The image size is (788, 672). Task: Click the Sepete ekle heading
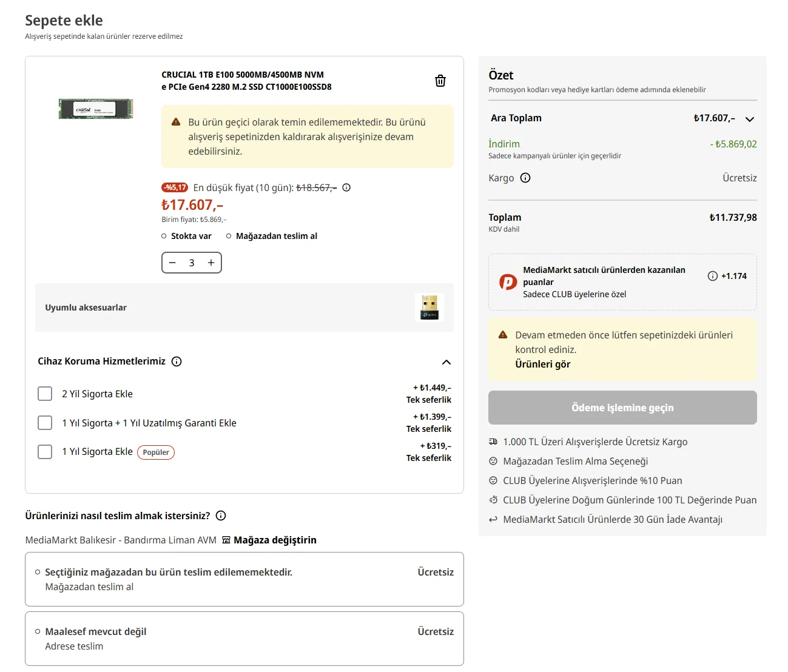(x=64, y=20)
